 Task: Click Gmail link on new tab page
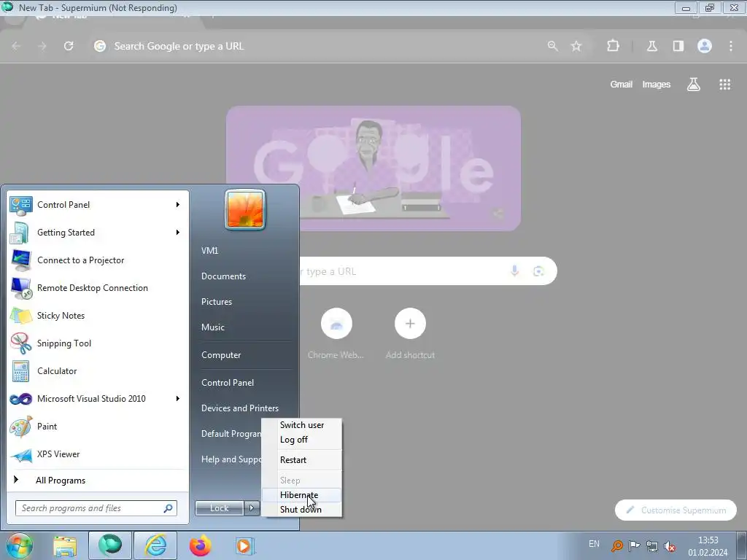tap(622, 85)
